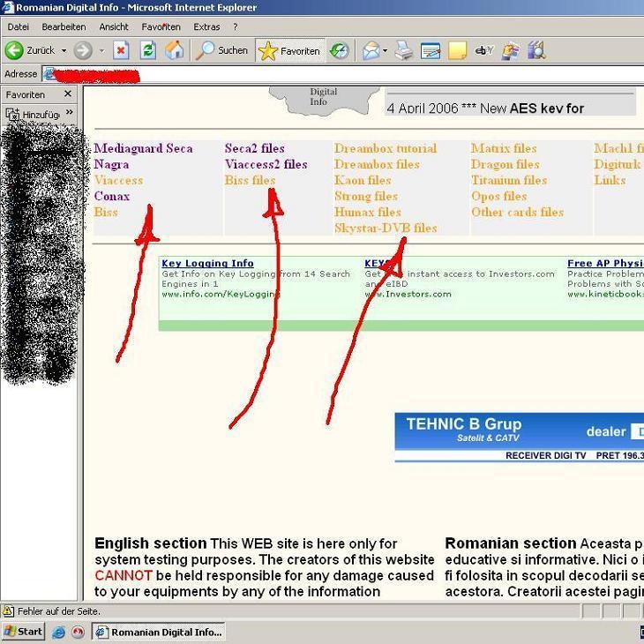
Task: Open the Ansicht menu
Action: click(x=114, y=27)
